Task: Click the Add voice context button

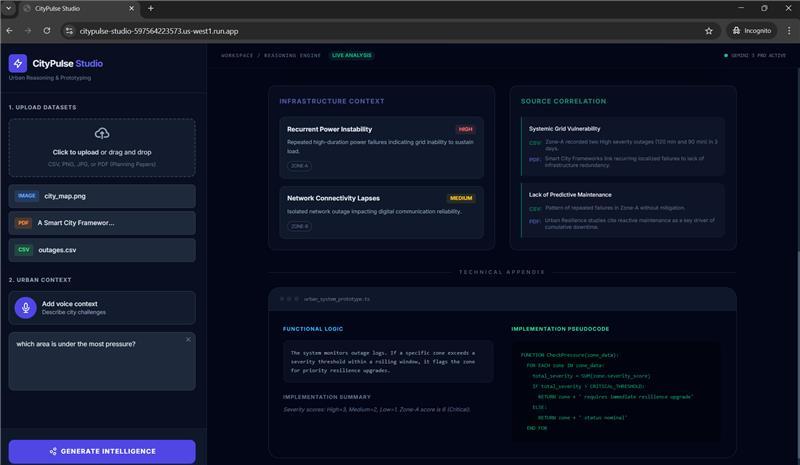Action: click(102, 307)
